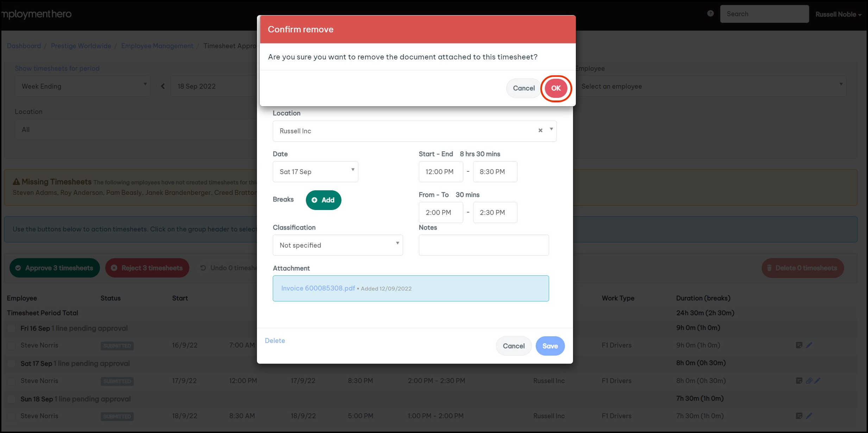Open the Invoice 600085308.pdf attachment link

tap(318, 288)
